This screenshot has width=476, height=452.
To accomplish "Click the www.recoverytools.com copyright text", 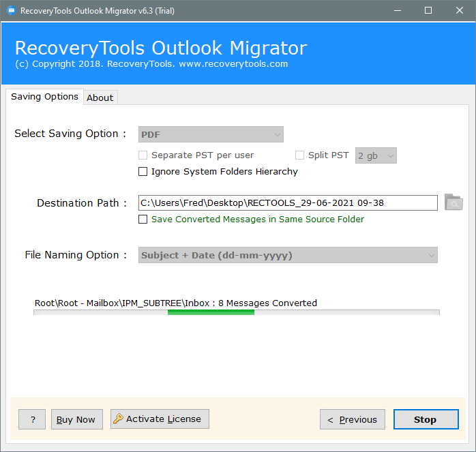I will [x=233, y=64].
